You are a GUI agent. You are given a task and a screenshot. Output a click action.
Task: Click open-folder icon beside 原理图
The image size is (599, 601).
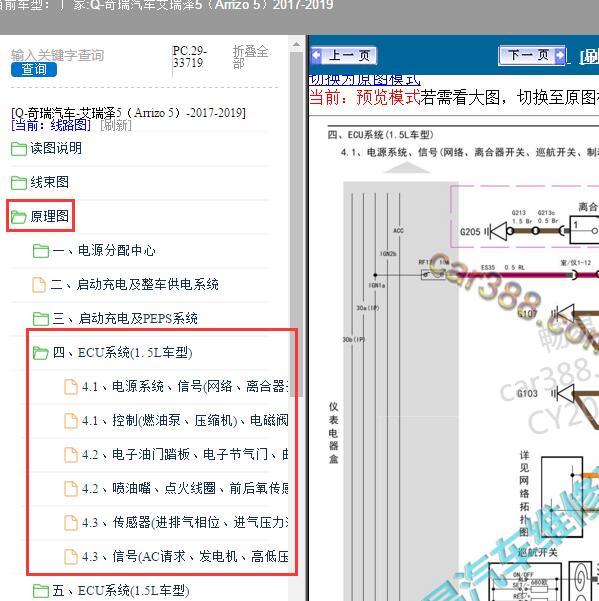point(18,217)
